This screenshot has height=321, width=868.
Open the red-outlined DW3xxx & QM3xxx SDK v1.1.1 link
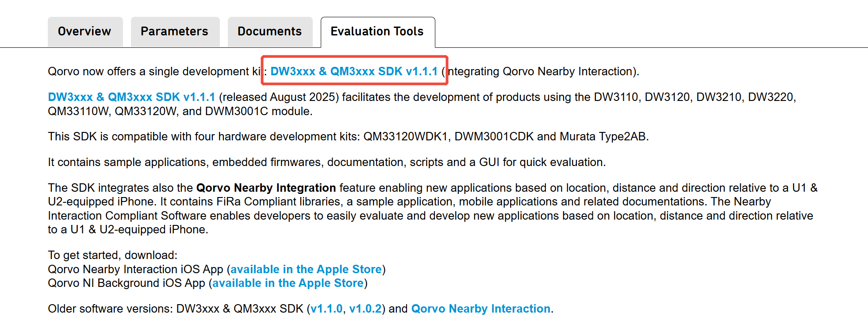tap(354, 71)
